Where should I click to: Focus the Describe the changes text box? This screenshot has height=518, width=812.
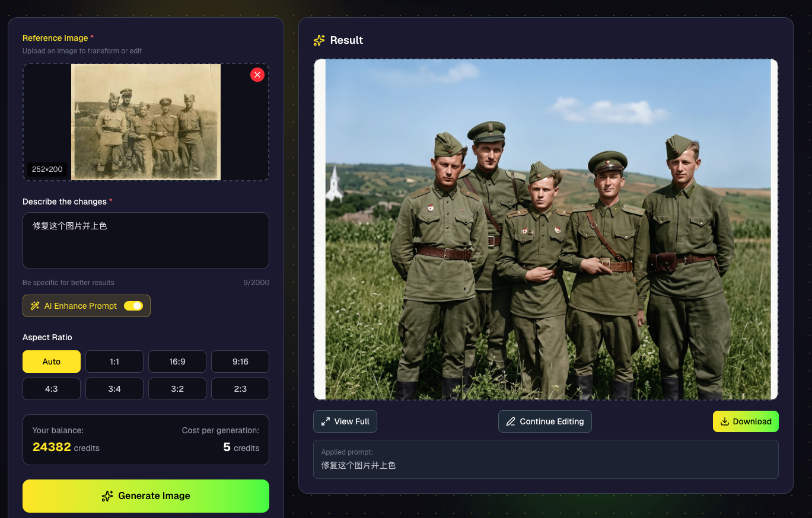click(x=146, y=241)
